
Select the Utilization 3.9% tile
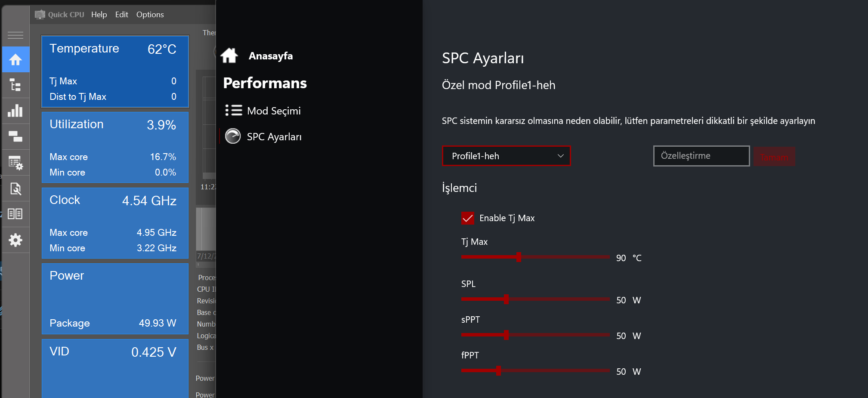tap(115, 148)
